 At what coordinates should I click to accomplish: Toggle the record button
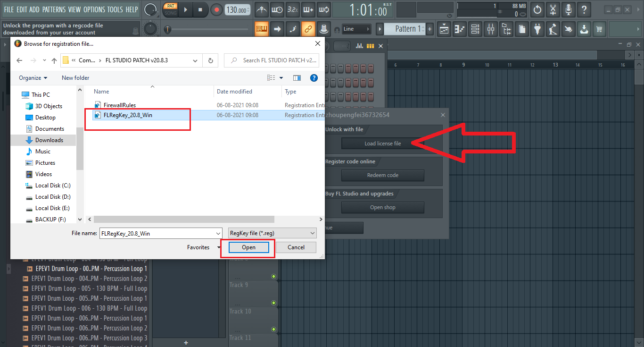coord(216,9)
